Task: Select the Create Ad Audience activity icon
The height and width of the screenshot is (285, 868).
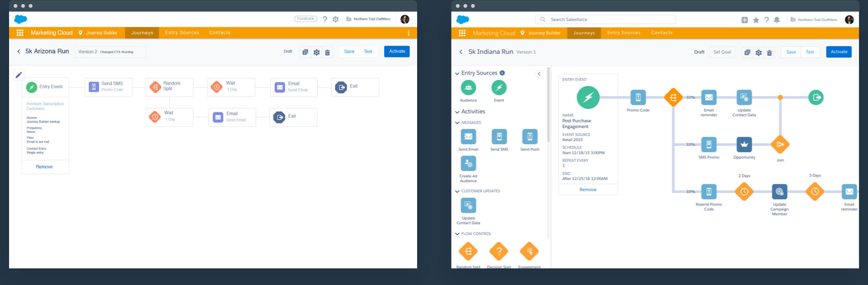Action: (468, 164)
